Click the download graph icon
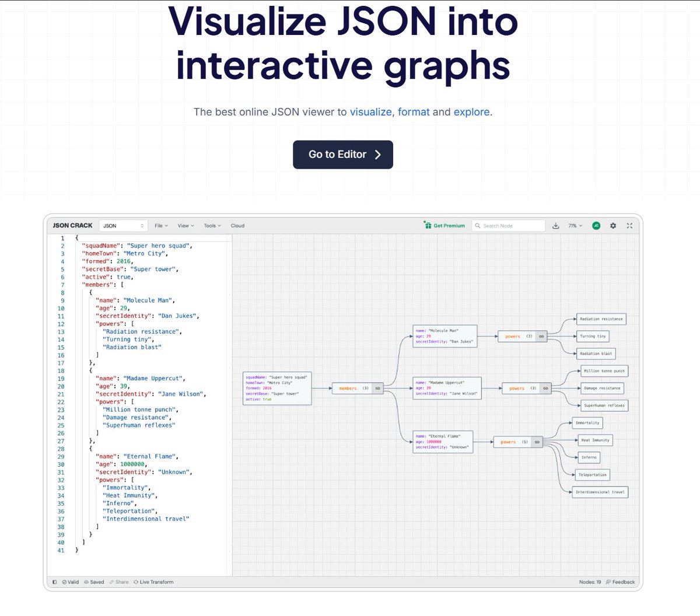700x616 pixels. (556, 226)
